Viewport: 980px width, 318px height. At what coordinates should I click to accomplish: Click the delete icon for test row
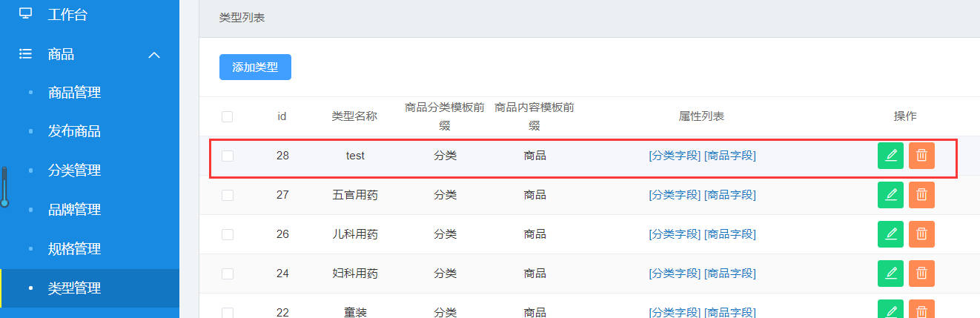921,156
